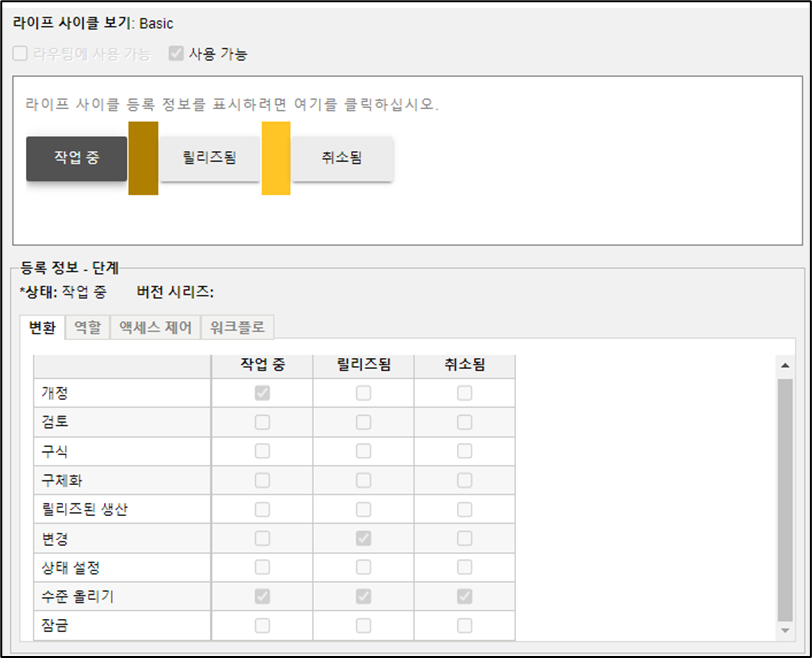This screenshot has width=812, height=658.
Task: Toggle 개정 checkbox in 취소됨 column
Action: 465,393
